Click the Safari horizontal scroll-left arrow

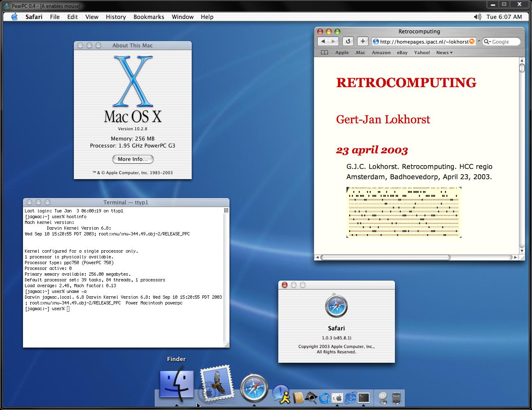point(317,257)
